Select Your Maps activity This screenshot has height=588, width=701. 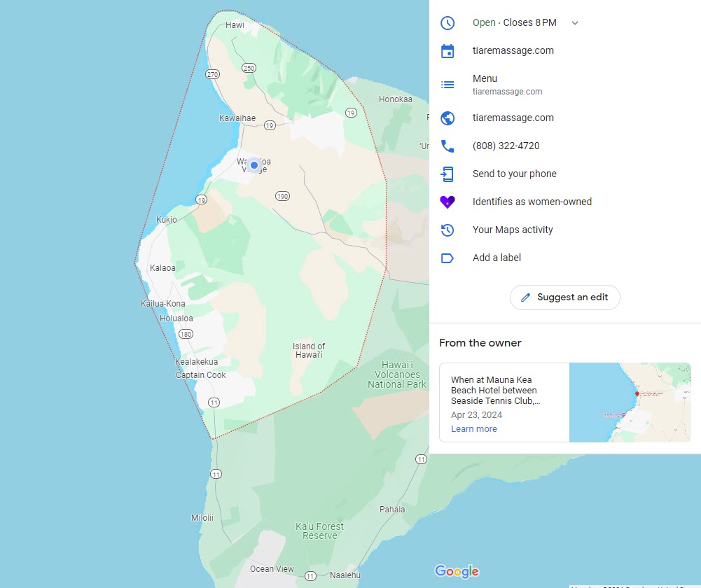coord(513,230)
